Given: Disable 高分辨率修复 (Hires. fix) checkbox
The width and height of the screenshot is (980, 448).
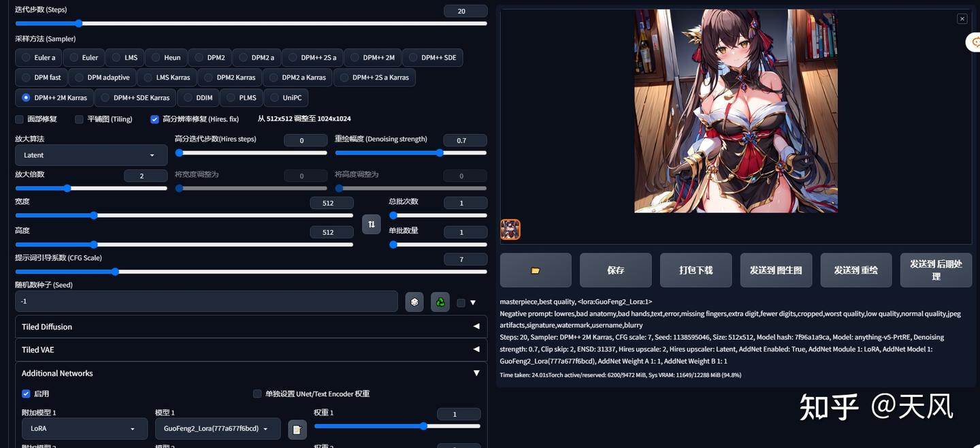Looking at the screenshot, I should pos(154,119).
